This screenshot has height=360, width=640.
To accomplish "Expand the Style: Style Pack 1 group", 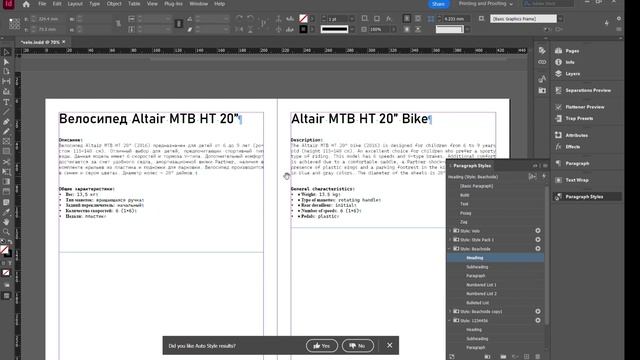I will 451,240.
